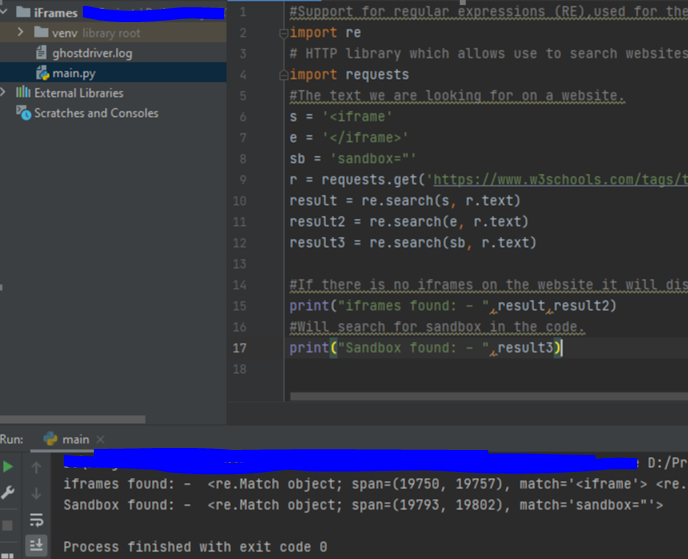Image resolution: width=688 pixels, height=559 pixels.
Task: Click the 'Run:' tool window label
Action: (x=12, y=439)
